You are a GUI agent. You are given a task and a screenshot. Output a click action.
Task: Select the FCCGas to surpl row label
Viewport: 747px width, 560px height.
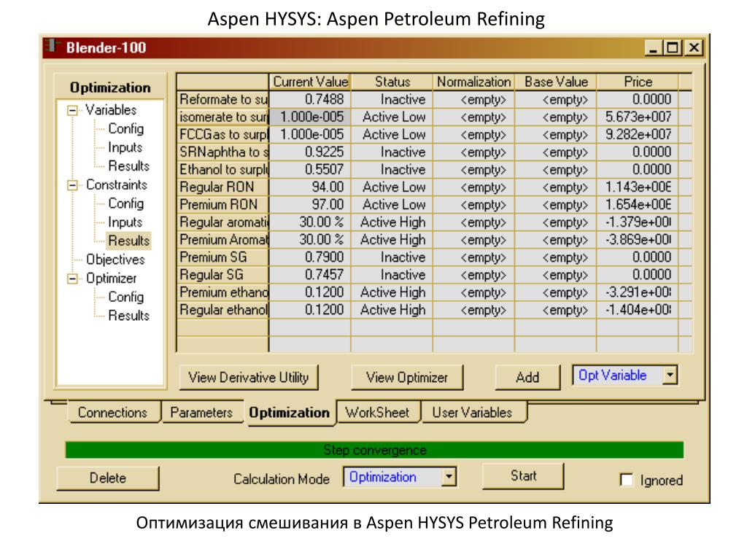[x=223, y=135]
